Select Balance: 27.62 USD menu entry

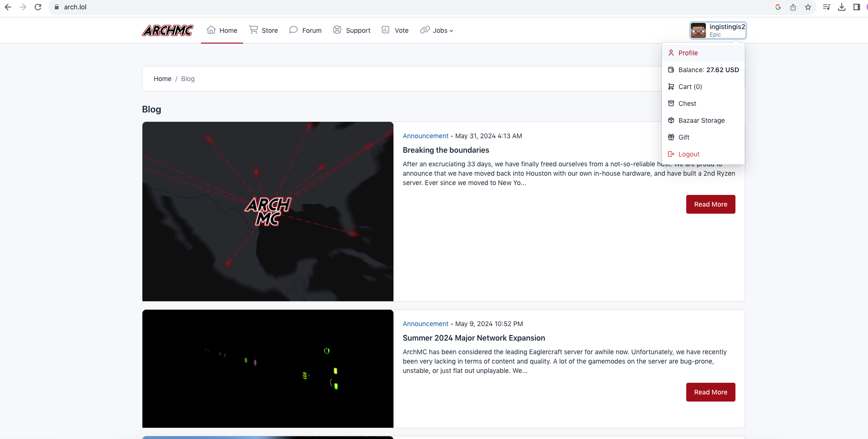click(703, 70)
